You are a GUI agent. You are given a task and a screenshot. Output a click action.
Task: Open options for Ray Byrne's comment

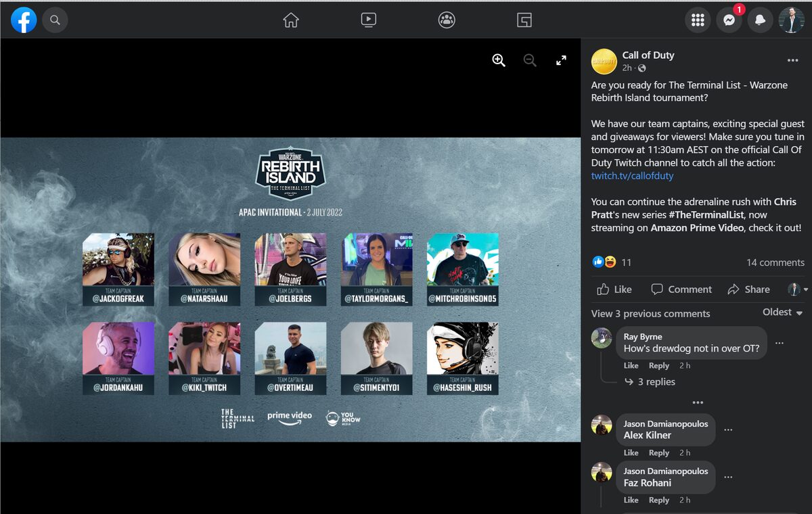(x=780, y=343)
